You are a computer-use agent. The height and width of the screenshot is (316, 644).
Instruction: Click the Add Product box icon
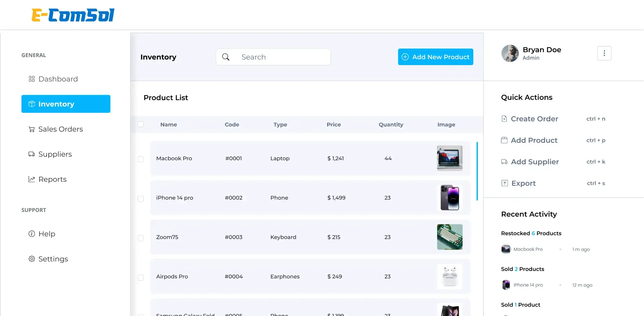coord(504,140)
